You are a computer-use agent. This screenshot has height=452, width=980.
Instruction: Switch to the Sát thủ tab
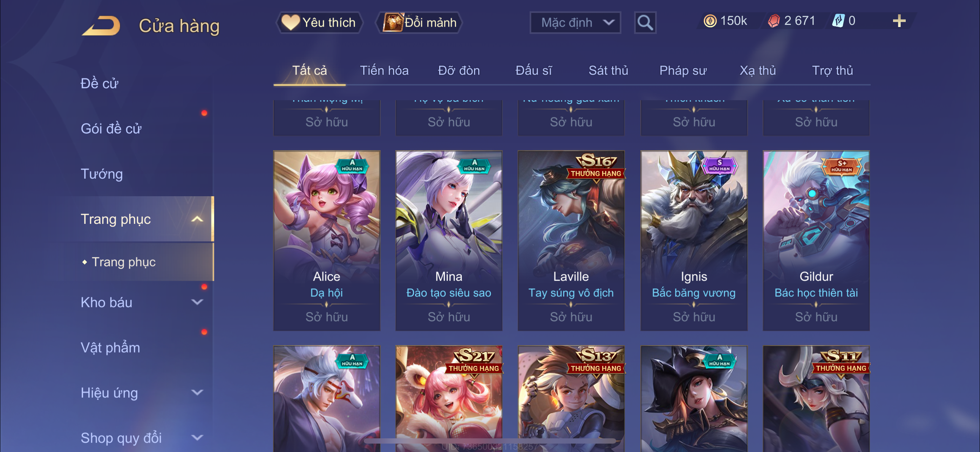pyautogui.click(x=608, y=70)
